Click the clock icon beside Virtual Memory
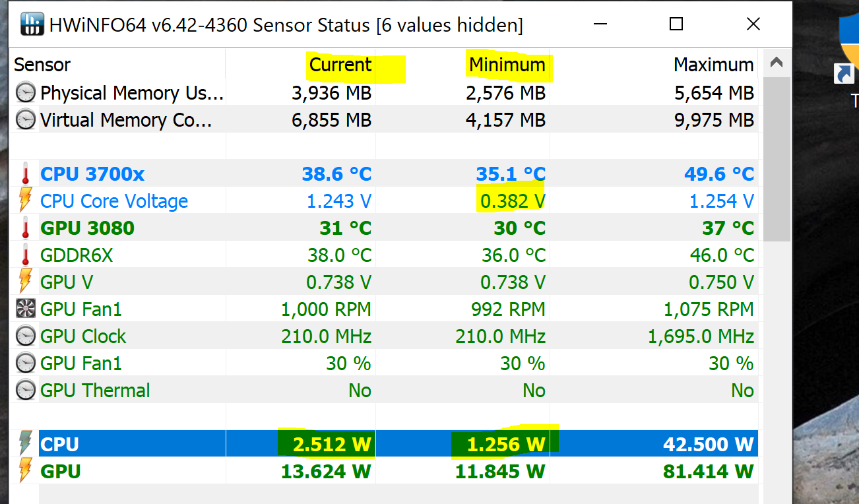 point(25,120)
